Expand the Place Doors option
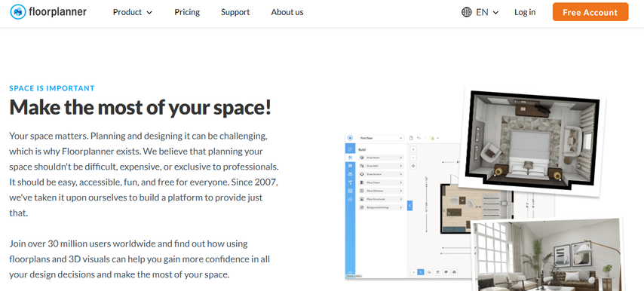Image resolution: width=644 pixels, height=291 pixels. [x=381, y=182]
